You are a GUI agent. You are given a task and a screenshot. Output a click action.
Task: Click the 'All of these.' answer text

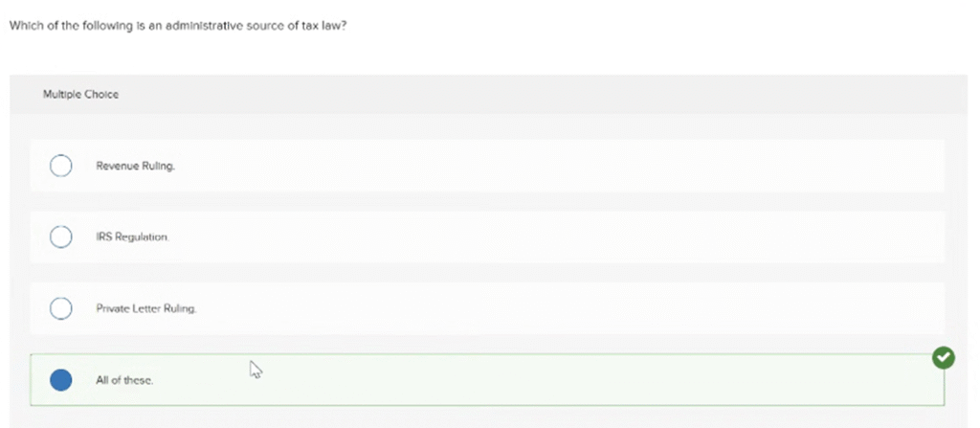point(124,380)
